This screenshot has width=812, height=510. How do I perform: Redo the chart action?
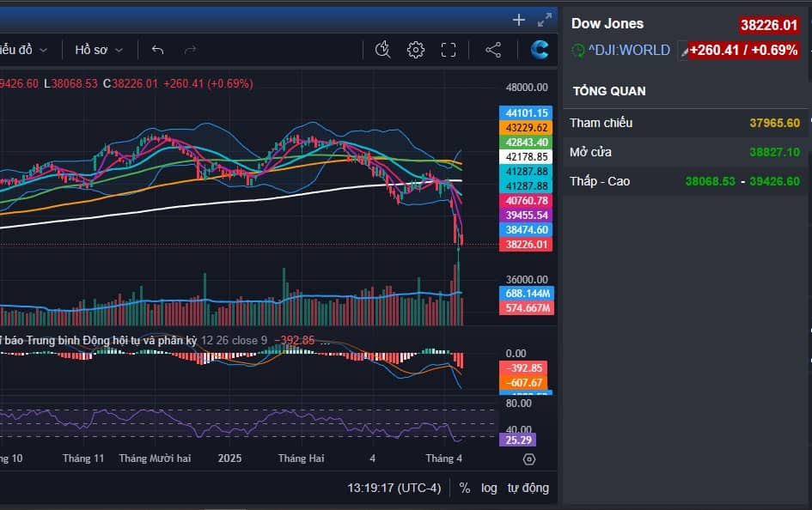pyautogui.click(x=191, y=50)
